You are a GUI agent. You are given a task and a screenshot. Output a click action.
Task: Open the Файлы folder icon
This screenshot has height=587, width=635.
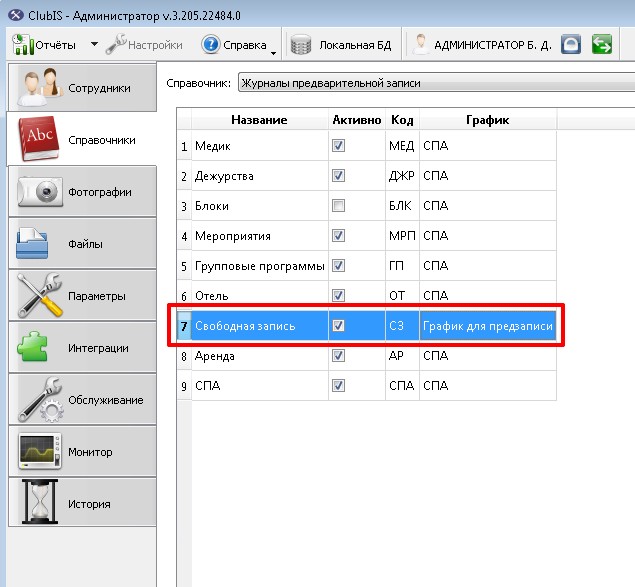[32, 243]
